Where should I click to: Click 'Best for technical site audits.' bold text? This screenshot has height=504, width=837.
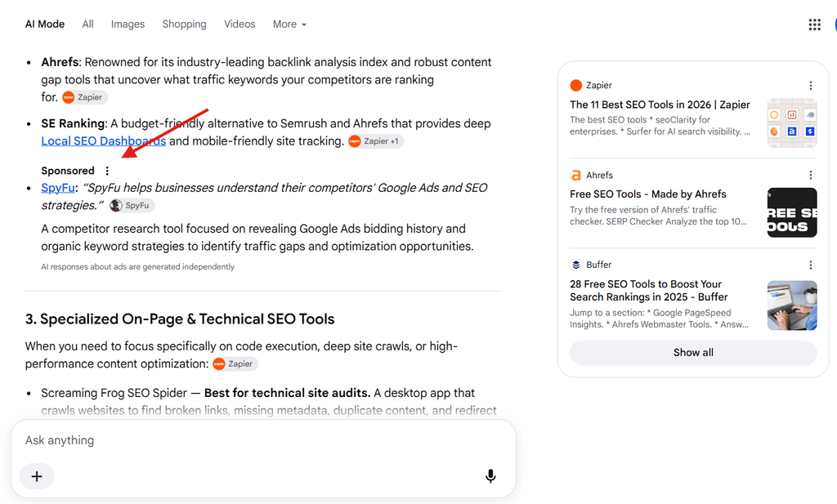pyautogui.click(x=287, y=393)
